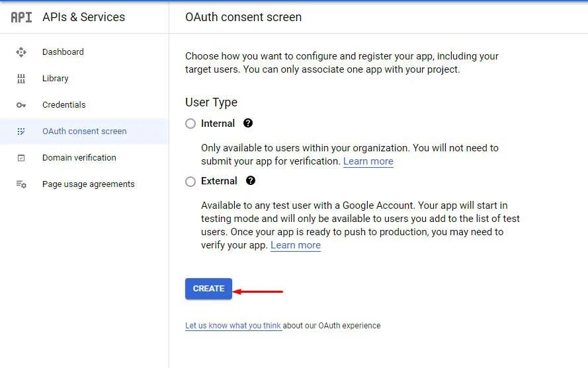Click the API logo icon

coord(21,17)
